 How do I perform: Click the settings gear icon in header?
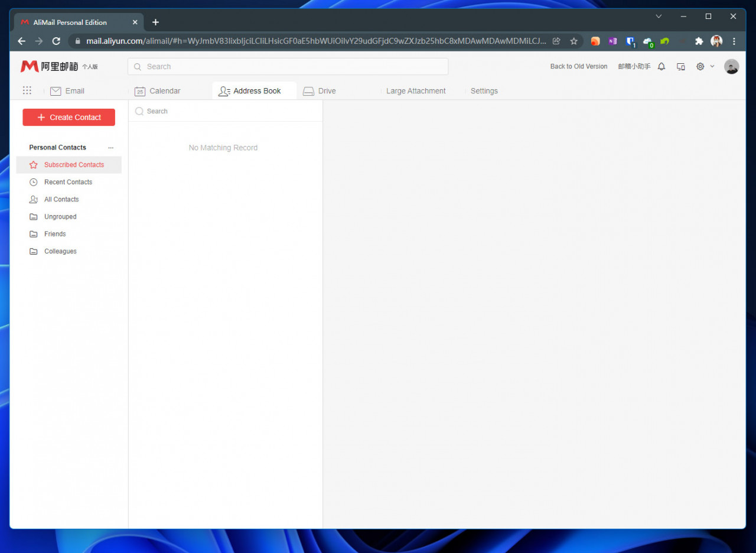(x=700, y=67)
